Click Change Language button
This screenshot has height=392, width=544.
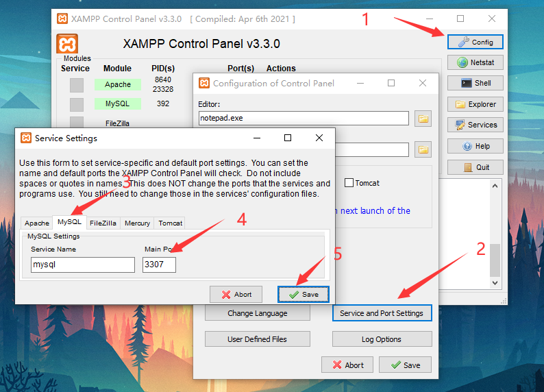click(258, 313)
